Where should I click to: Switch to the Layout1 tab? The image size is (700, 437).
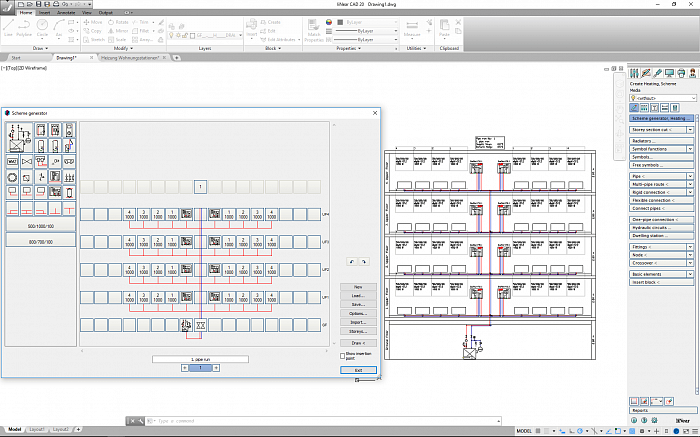(37, 429)
